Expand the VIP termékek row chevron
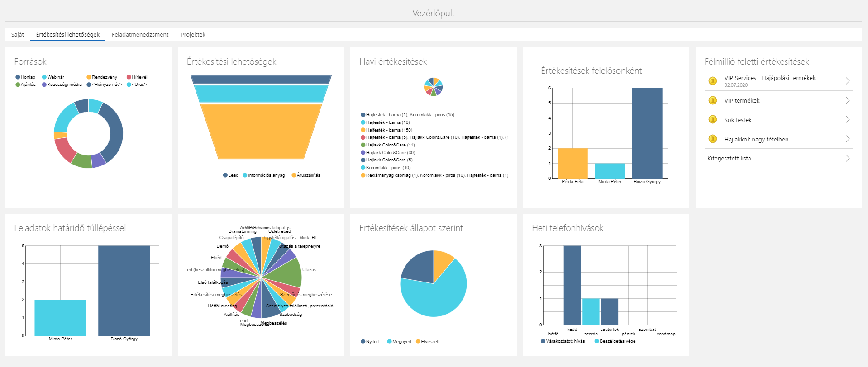 (x=848, y=100)
